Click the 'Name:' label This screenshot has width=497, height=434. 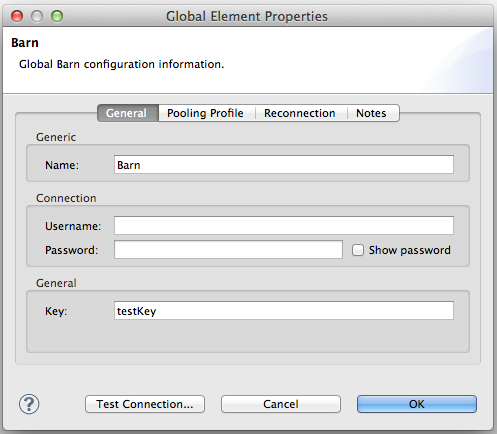point(62,165)
